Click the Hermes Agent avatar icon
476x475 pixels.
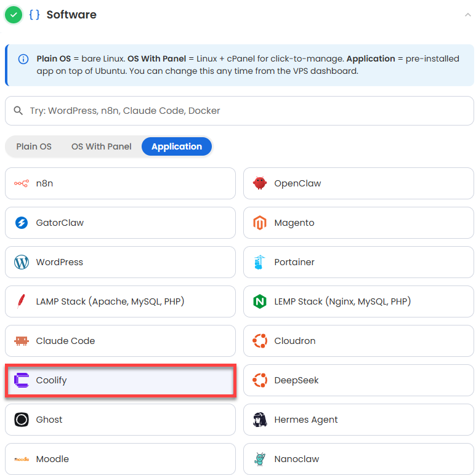pyautogui.click(x=260, y=420)
